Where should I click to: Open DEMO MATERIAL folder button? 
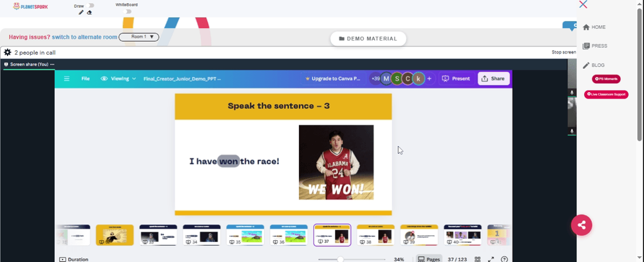pyautogui.click(x=368, y=39)
